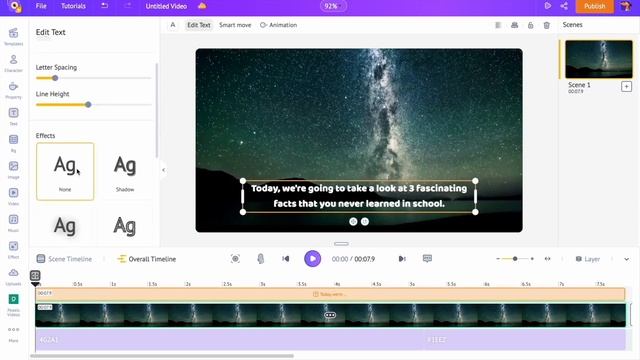The height and width of the screenshot is (360, 640).
Task: Select the None text effect
Action: point(65,171)
